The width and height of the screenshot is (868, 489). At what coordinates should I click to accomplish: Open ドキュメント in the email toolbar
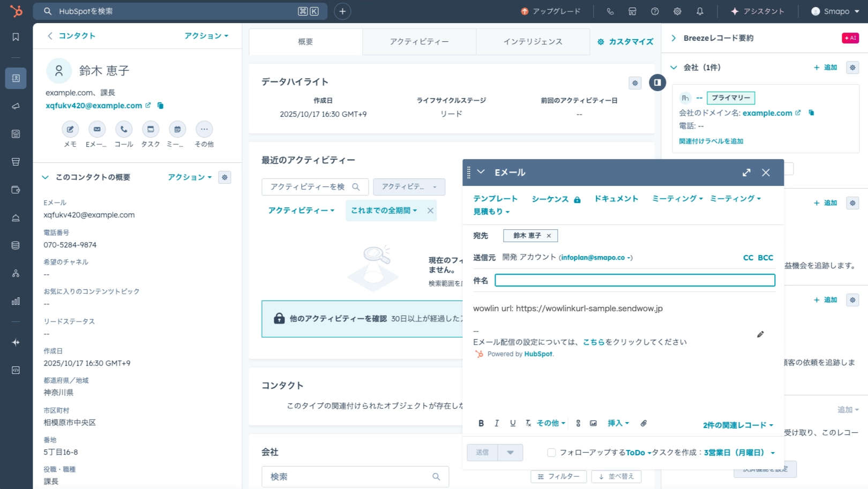pos(616,199)
